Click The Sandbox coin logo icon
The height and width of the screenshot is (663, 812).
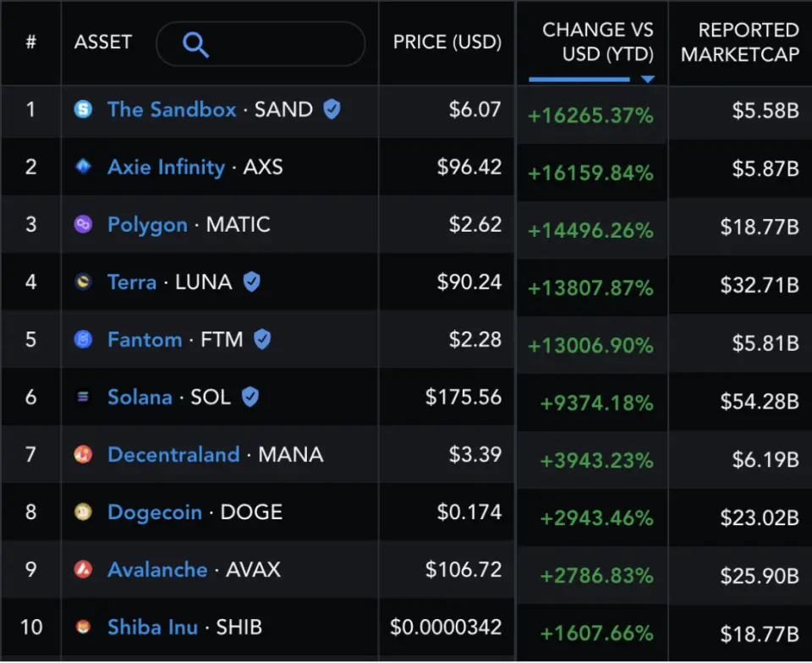[83, 109]
